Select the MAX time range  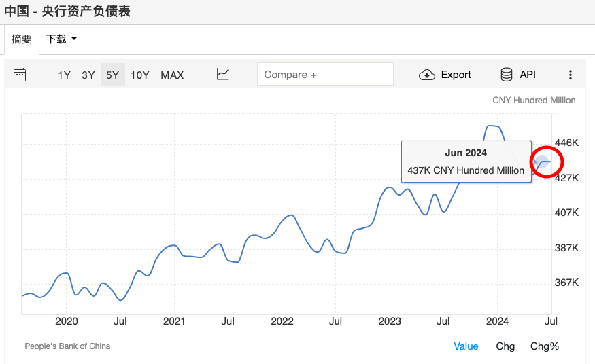click(172, 75)
